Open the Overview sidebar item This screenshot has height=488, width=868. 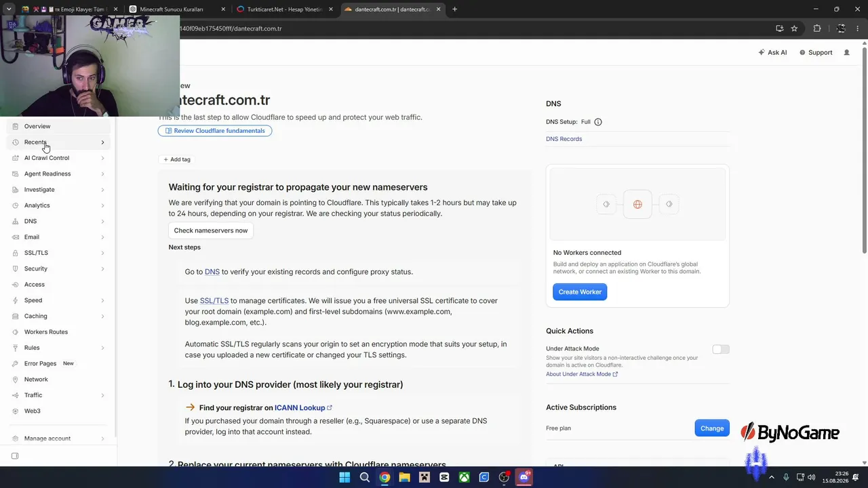pos(58,126)
